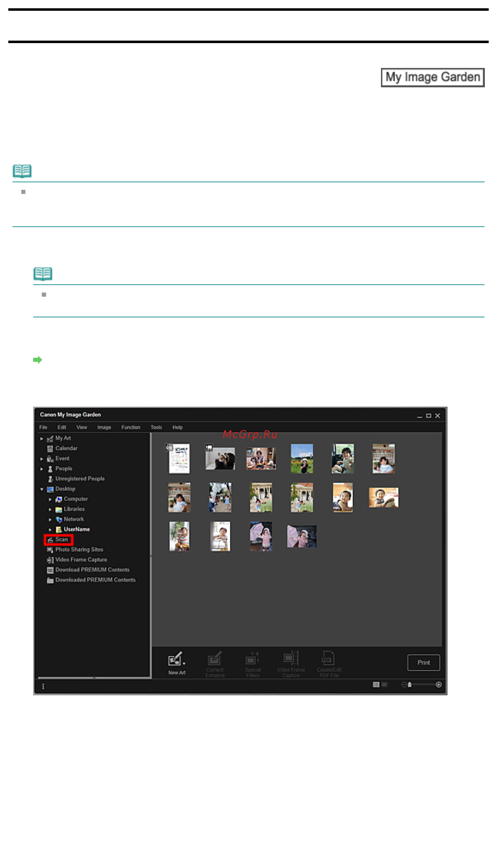
Task: Open the Special Filters tool
Action: tap(253, 664)
